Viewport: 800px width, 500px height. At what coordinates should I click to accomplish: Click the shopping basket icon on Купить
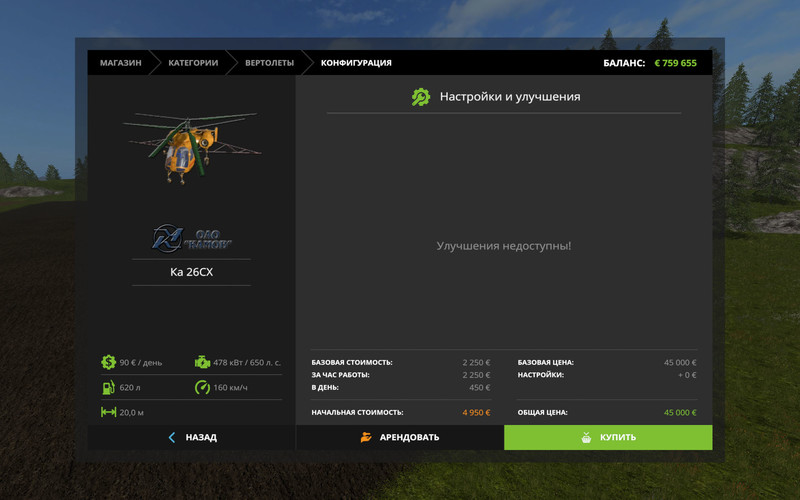pyautogui.click(x=586, y=437)
